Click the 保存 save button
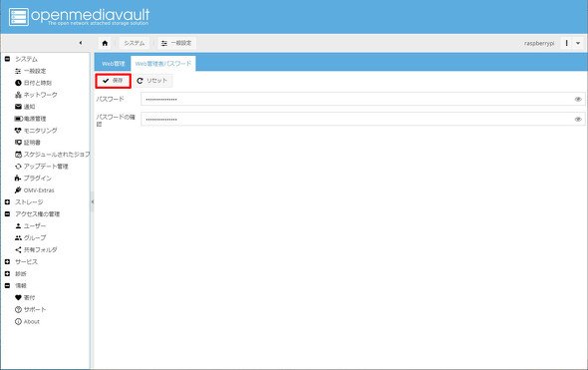The height and width of the screenshot is (370, 588). (113, 81)
